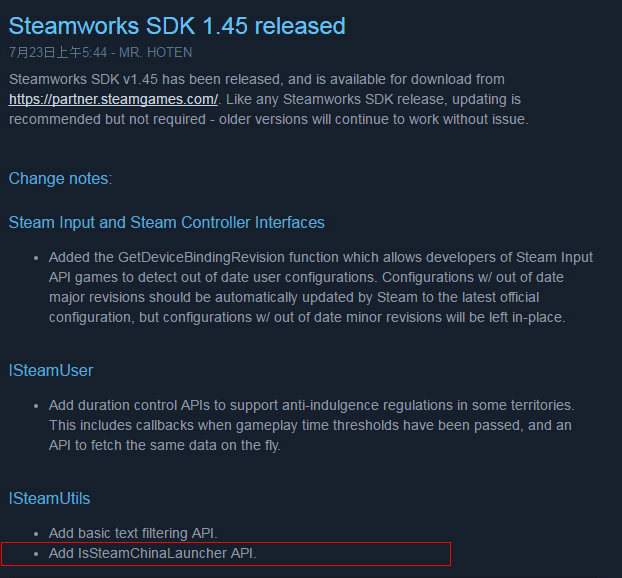The height and width of the screenshot is (578, 622).
Task: Click Steam Input and Steam Controller Interfaces heading
Action: 167,223
